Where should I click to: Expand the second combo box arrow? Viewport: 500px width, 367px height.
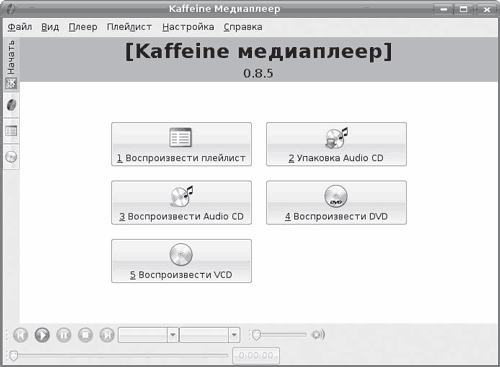click(x=234, y=335)
